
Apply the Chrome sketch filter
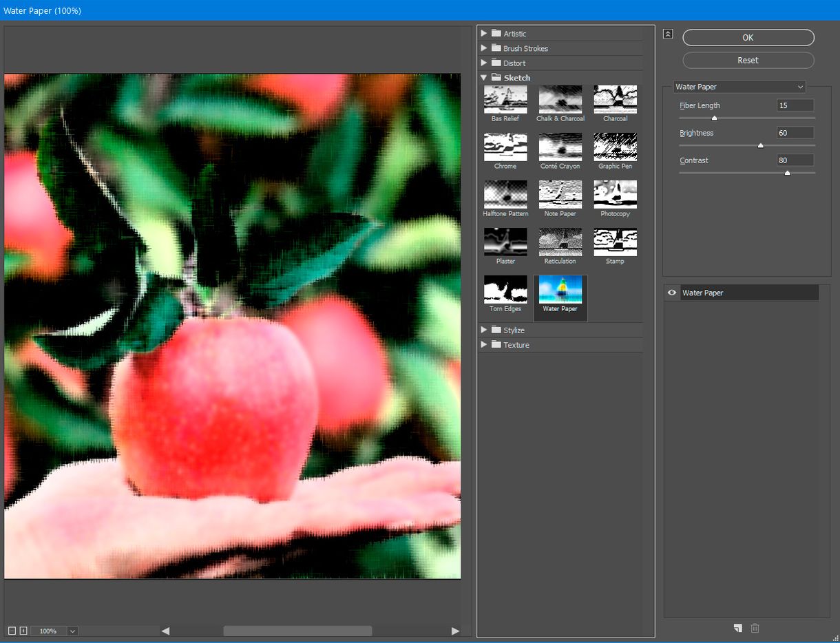tap(505, 146)
